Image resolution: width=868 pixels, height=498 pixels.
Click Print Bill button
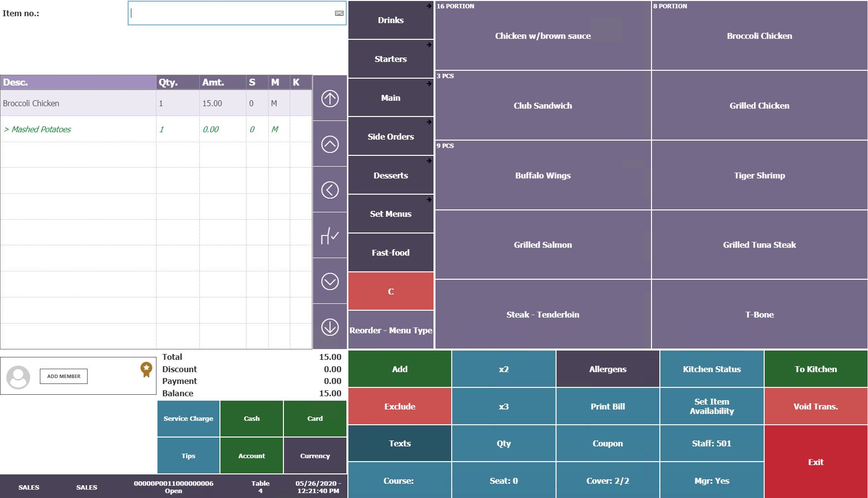(x=608, y=407)
